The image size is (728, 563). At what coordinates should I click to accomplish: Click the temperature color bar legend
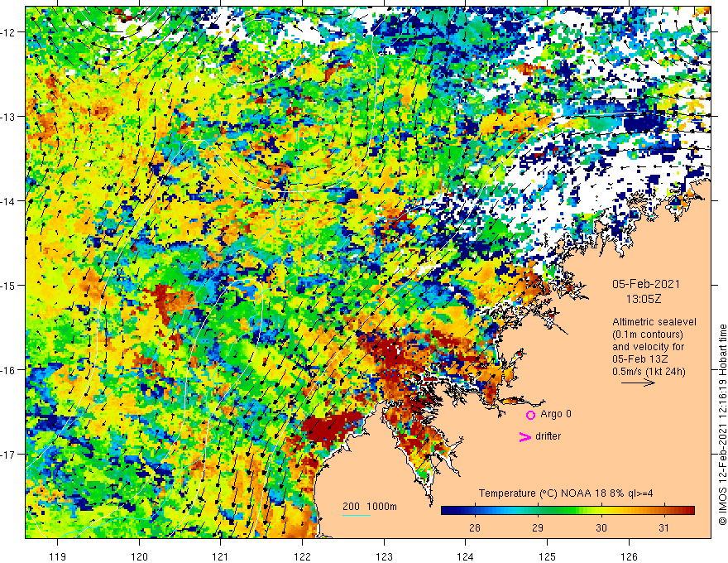click(x=568, y=511)
